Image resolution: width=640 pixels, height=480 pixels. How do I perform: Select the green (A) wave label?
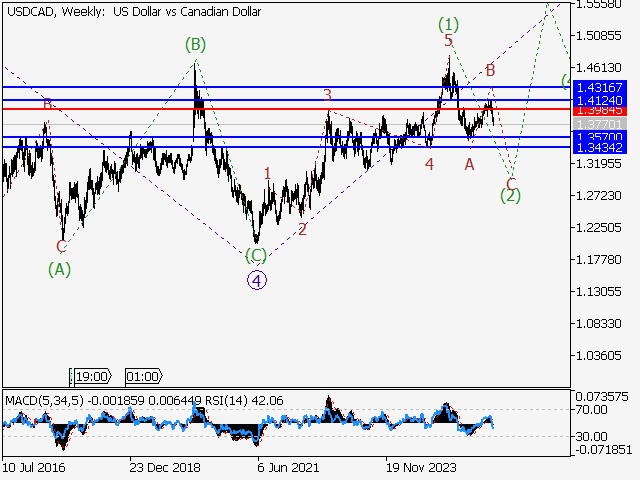point(60,268)
